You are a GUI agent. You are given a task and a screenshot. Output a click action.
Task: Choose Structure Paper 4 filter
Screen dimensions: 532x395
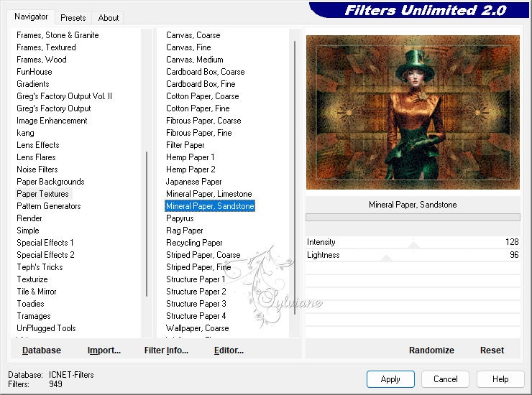(x=196, y=316)
